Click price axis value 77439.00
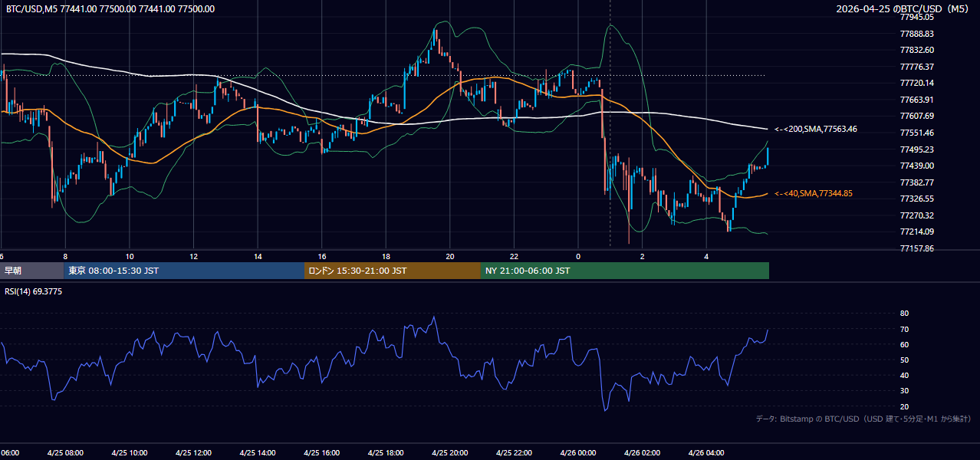Viewport: 980px width, 460px height. [916, 166]
